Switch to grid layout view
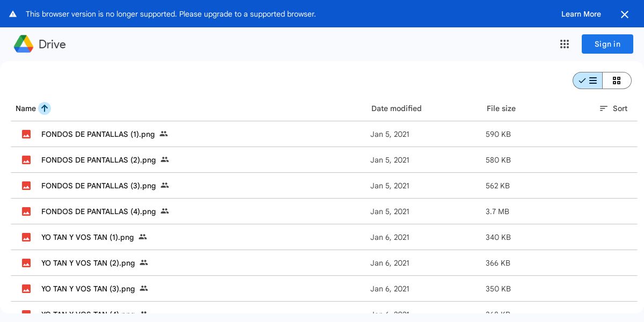 (617, 80)
